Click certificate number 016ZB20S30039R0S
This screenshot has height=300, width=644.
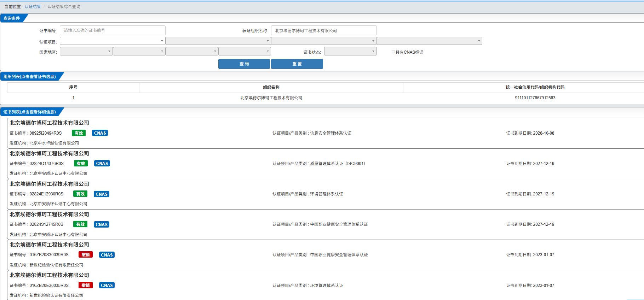pos(49,255)
